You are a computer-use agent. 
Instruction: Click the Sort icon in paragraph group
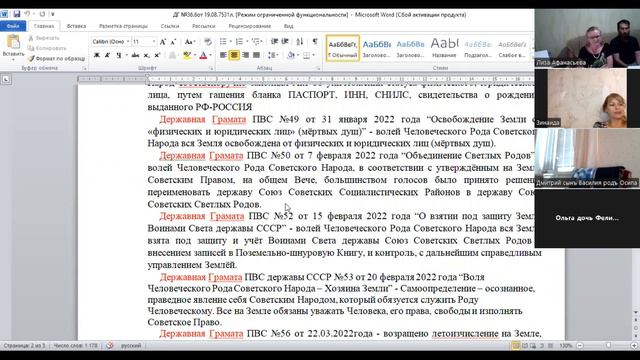pyautogui.click(x=300, y=42)
